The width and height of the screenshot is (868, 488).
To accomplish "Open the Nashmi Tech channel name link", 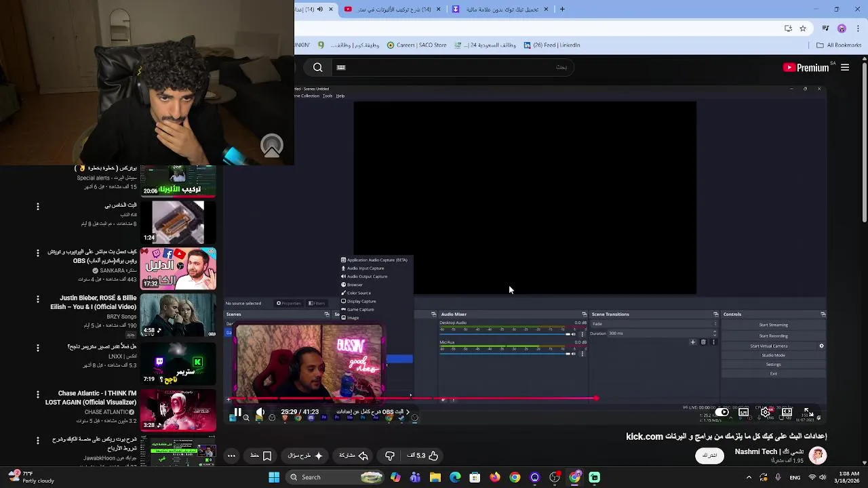I will pyautogui.click(x=769, y=451).
